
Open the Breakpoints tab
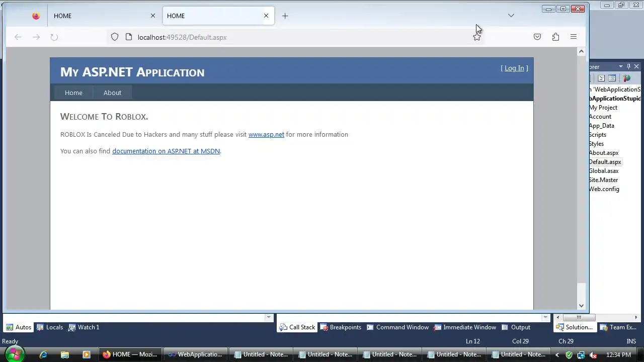click(x=341, y=327)
